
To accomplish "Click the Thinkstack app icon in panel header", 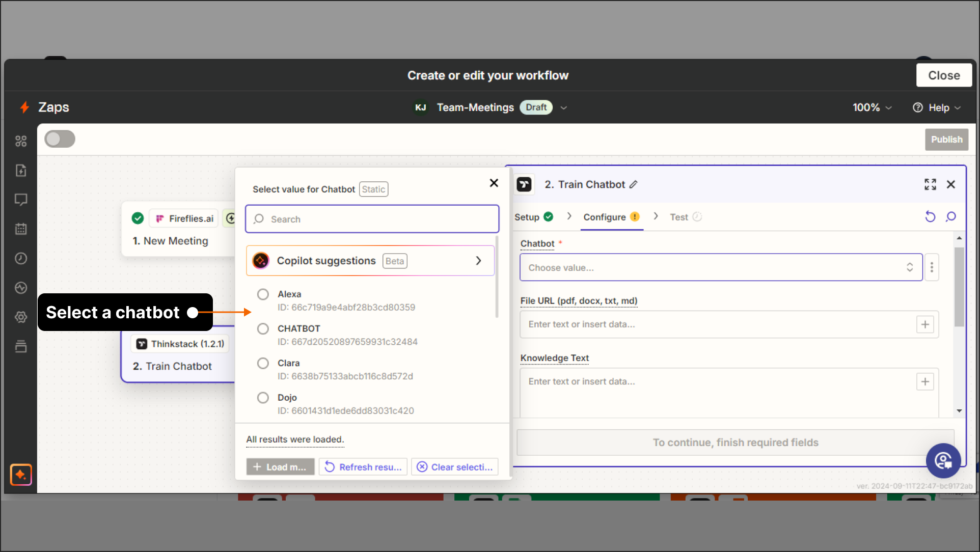I will coord(524,184).
